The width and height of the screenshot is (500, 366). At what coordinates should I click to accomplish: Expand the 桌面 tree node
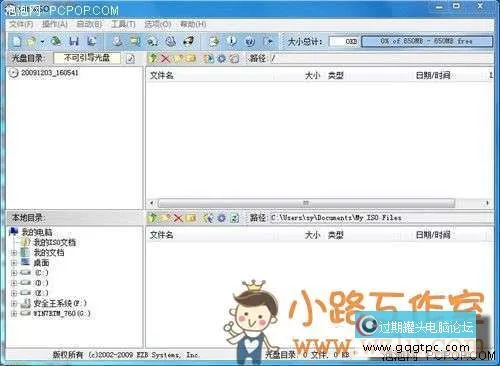(14, 263)
